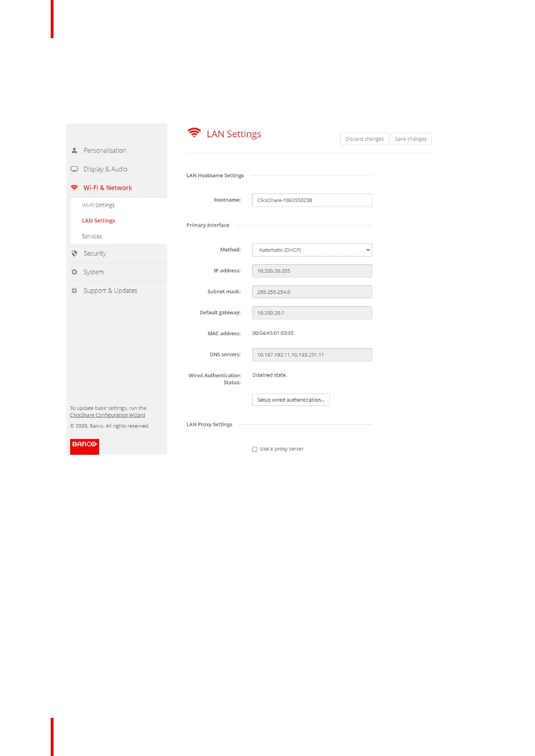Click the Subnet mask field
The height and width of the screenshot is (756, 535).
point(312,292)
